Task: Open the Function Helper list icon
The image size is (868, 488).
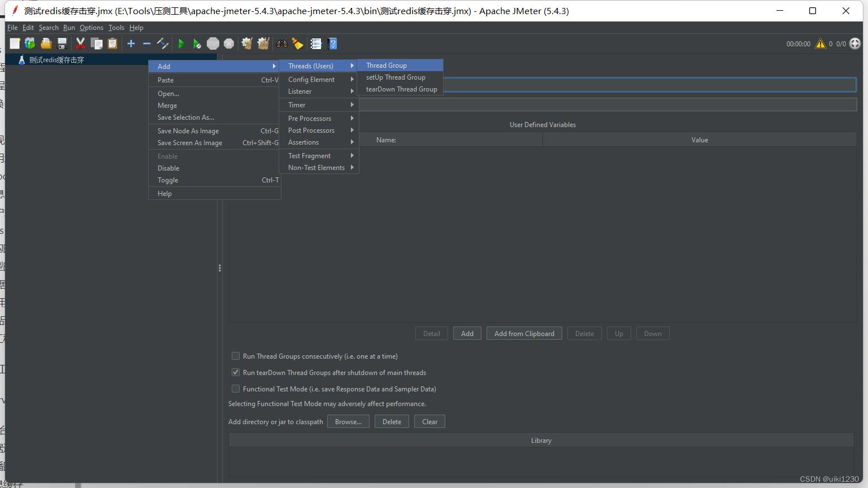Action: click(316, 43)
